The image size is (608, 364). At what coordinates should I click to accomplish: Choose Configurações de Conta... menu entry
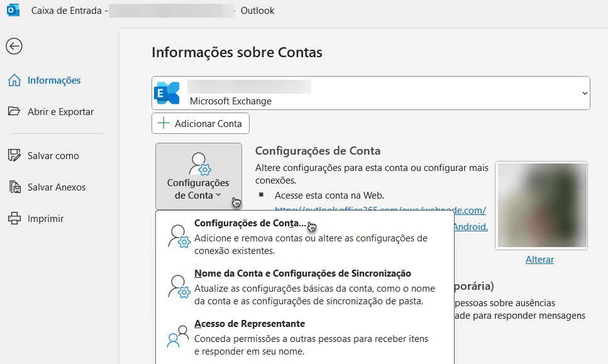pyautogui.click(x=304, y=236)
